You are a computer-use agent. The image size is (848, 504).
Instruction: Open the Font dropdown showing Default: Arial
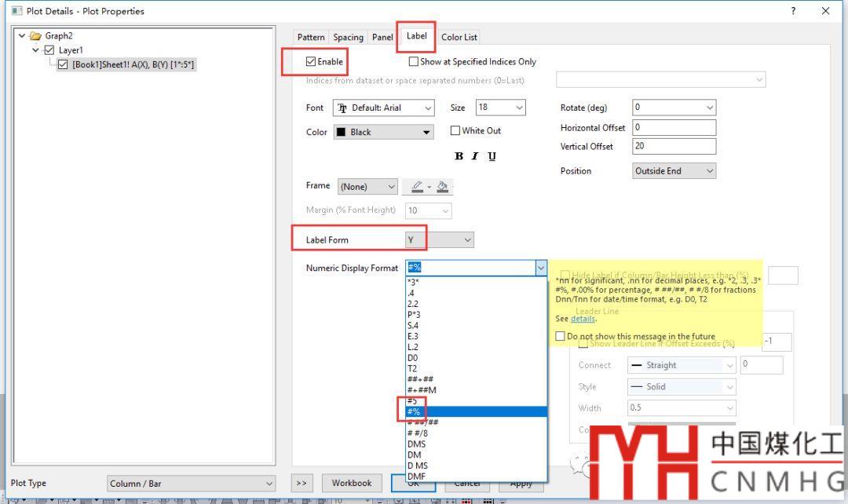(x=383, y=108)
